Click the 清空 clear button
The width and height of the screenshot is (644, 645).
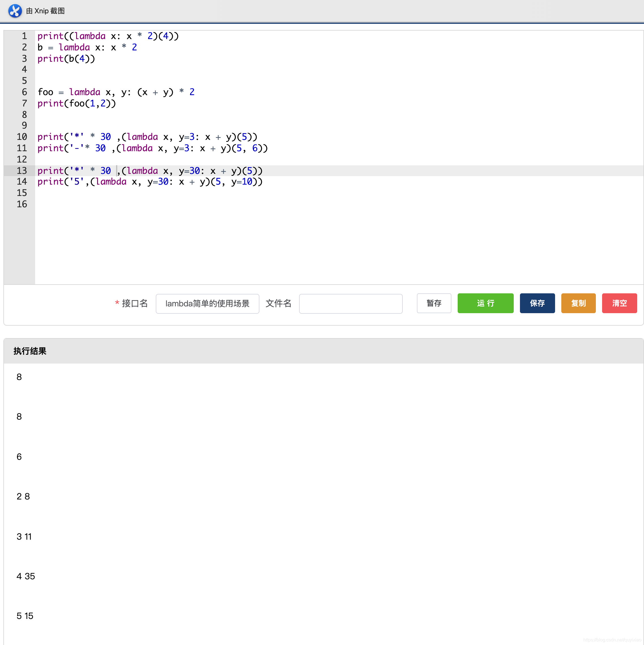[x=619, y=303]
